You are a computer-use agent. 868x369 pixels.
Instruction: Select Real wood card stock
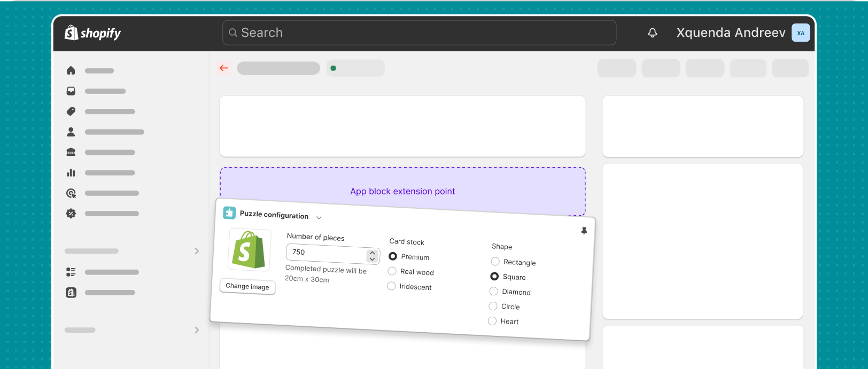(x=392, y=271)
